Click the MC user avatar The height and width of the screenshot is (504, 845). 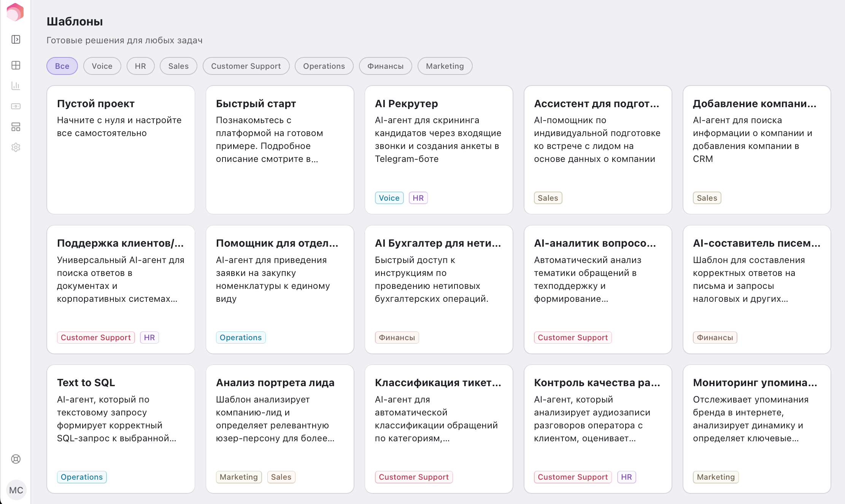point(16,490)
